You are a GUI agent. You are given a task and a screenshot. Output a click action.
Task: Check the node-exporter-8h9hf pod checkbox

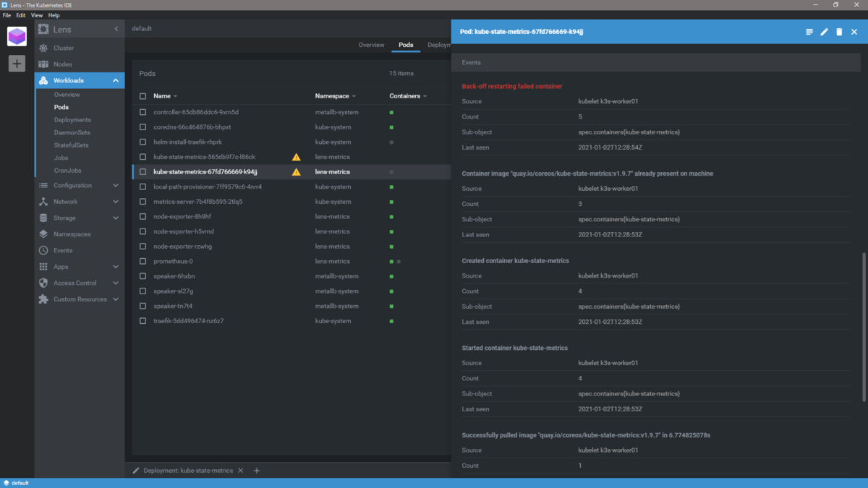click(x=142, y=217)
